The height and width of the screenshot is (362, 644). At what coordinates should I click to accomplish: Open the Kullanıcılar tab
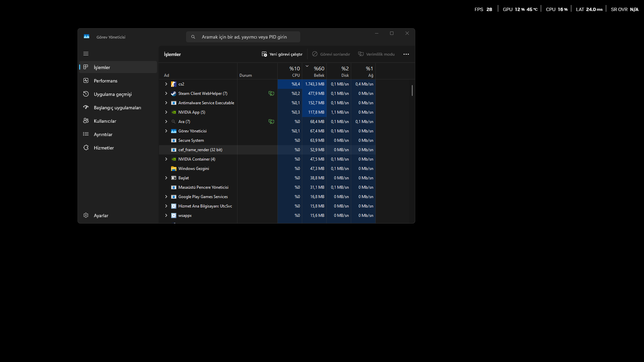[118, 121]
